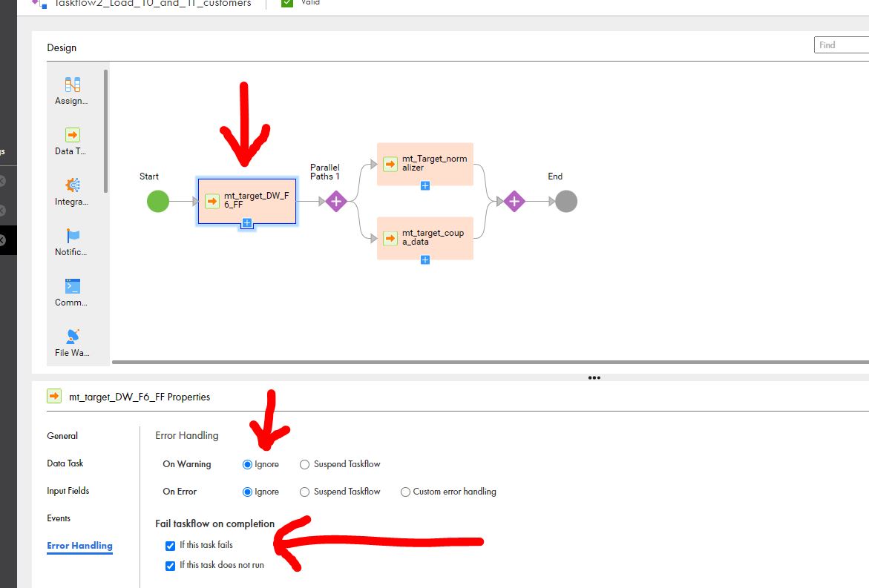Add step after mt_target_DW_F6_FF via plus button
The width and height of the screenshot is (869, 588).
247,223
